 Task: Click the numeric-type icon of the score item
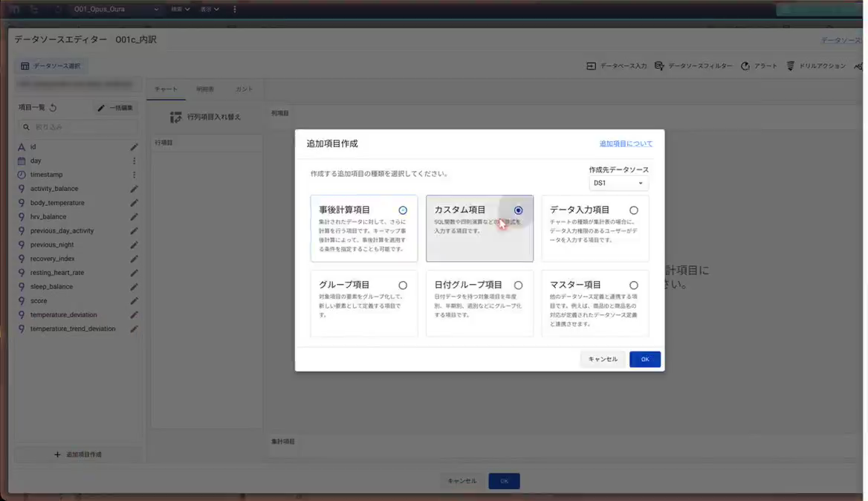pos(21,301)
